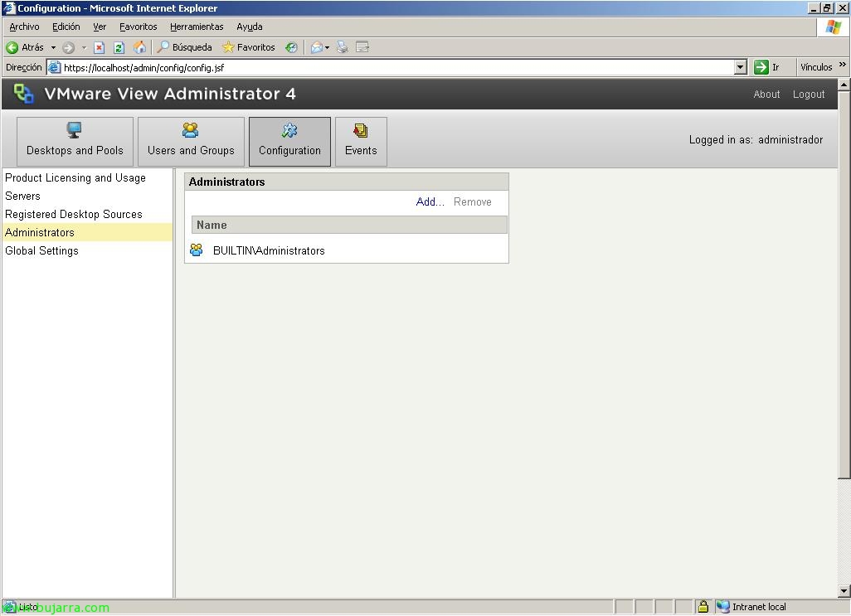Click the vertical scrollbar thumb

(844, 284)
